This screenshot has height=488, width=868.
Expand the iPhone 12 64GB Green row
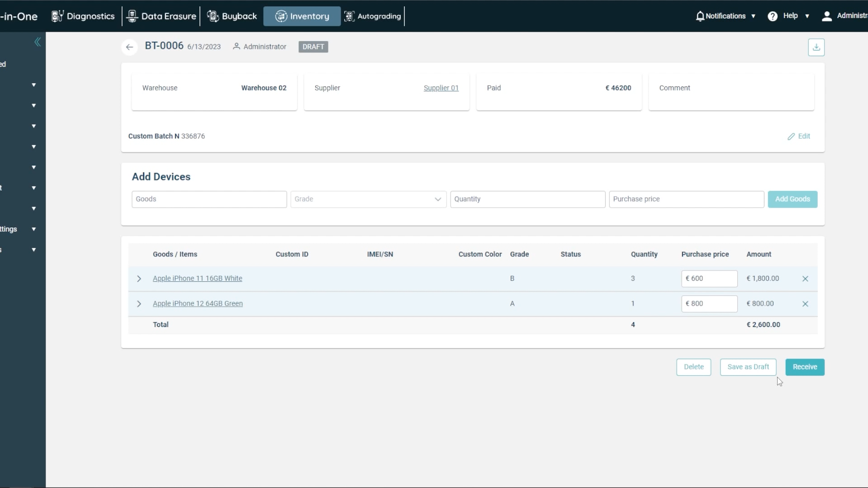tap(139, 304)
